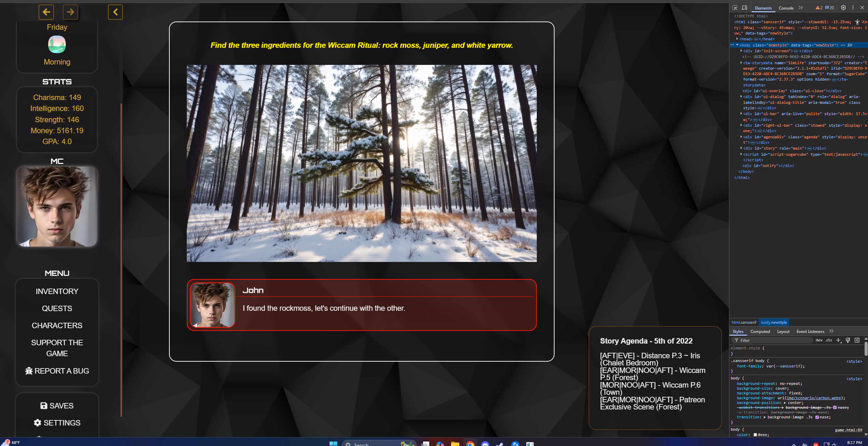Click the forward arrow history button
Screen dimensions: 868x446
pos(70,12)
